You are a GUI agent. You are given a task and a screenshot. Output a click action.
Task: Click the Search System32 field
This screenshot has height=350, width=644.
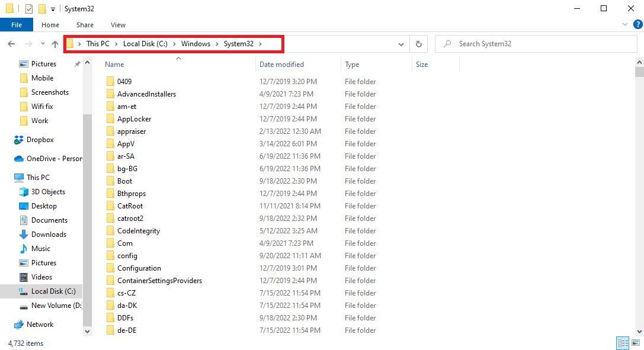pos(536,44)
